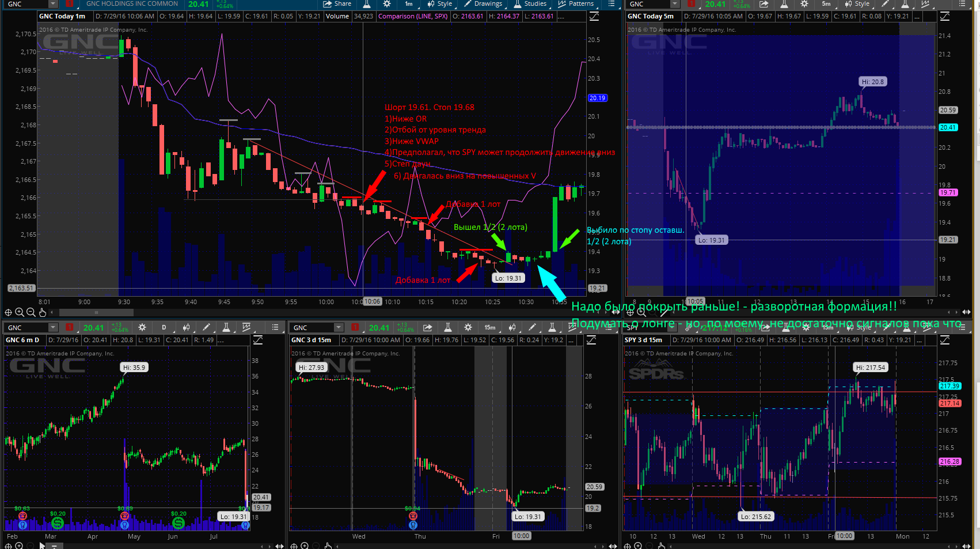The image size is (980, 549).
Task: Open candlestick Style icon in GNC daily chart
Action: (186, 327)
